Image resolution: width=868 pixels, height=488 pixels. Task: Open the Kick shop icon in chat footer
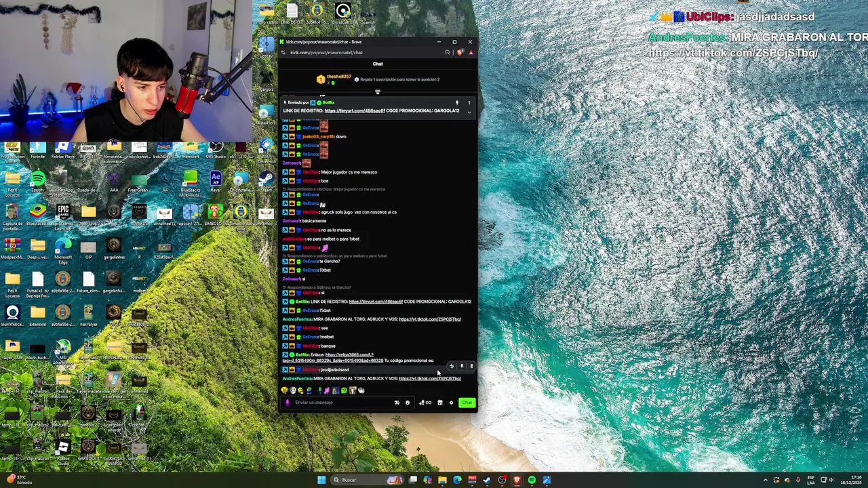[x=440, y=403]
